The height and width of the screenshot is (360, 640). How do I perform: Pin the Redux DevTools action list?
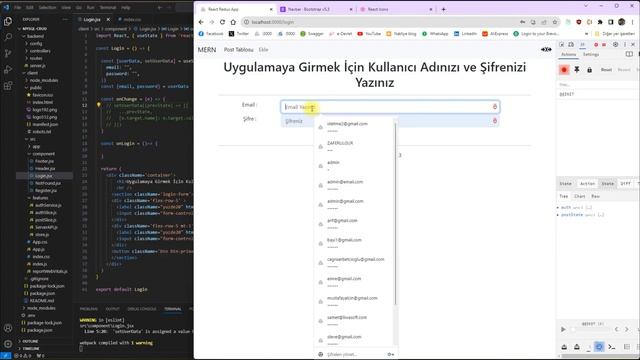tap(577, 70)
